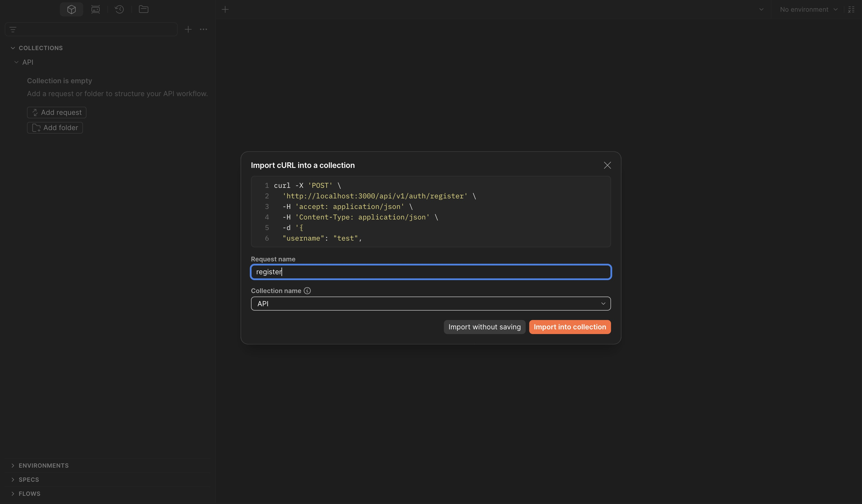Close the Import cURL dialog

tap(607, 165)
